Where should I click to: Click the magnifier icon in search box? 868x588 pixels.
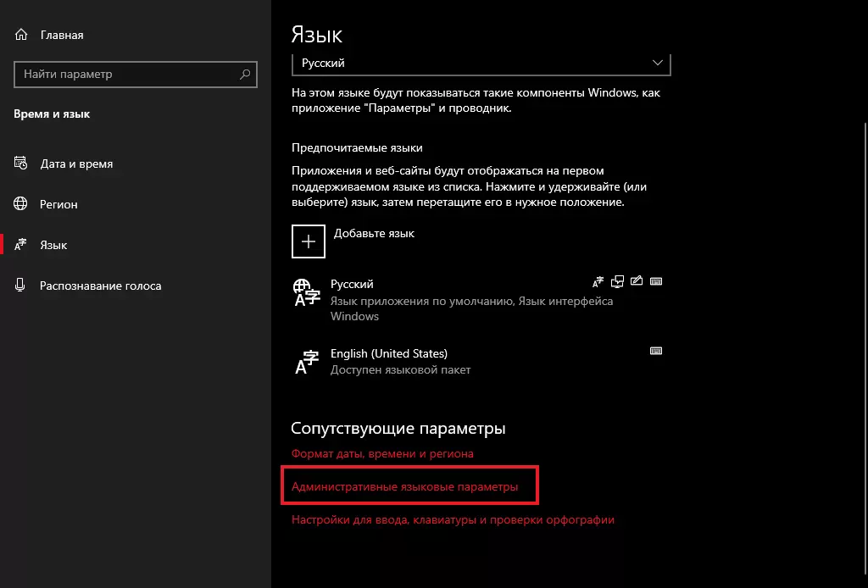(x=246, y=75)
